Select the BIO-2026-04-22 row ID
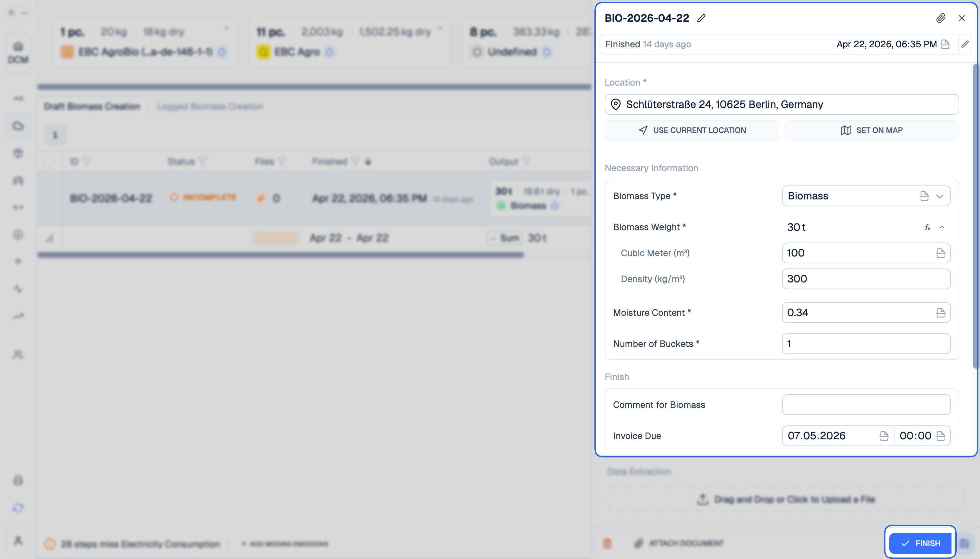 pos(111,198)
